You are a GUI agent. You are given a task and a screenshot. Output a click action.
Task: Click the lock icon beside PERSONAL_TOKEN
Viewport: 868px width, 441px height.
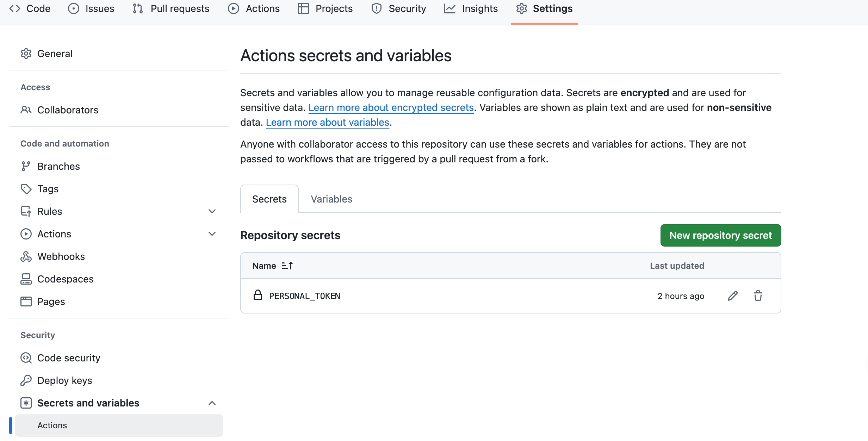point(258,295)
